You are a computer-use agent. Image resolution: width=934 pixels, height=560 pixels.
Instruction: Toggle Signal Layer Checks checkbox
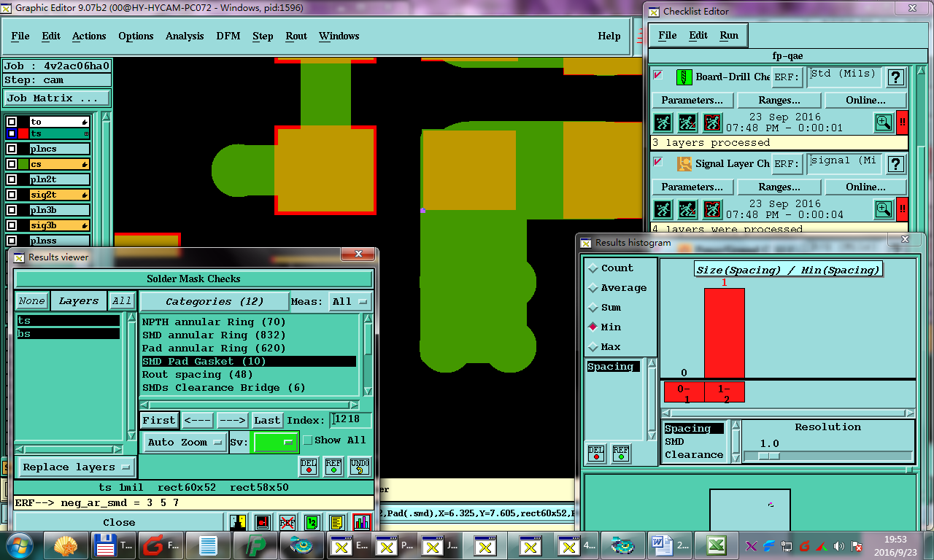click(x=658, y=161)
